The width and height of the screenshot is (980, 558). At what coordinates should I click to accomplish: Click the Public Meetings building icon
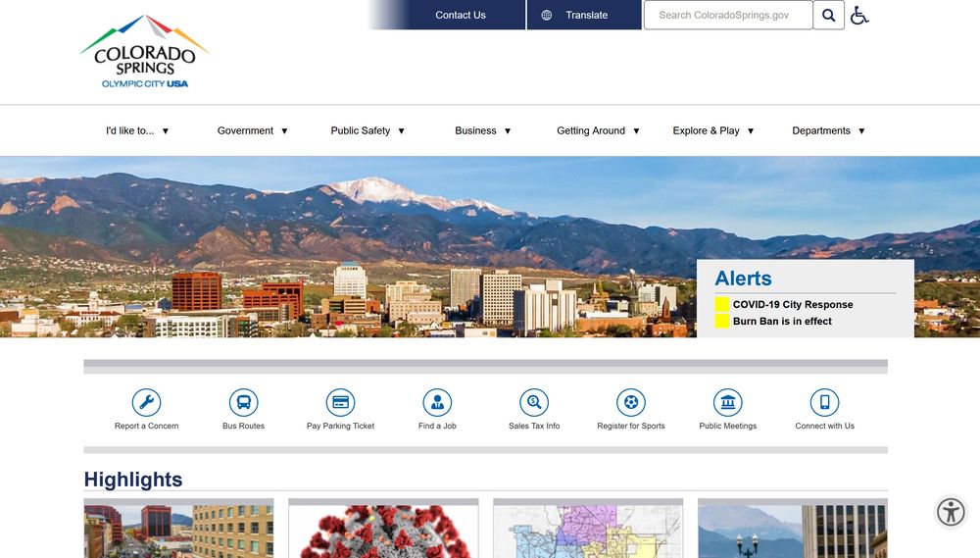728,402
